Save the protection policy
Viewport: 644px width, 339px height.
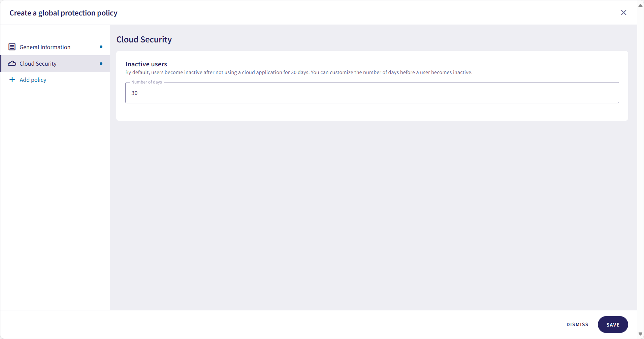613,325
